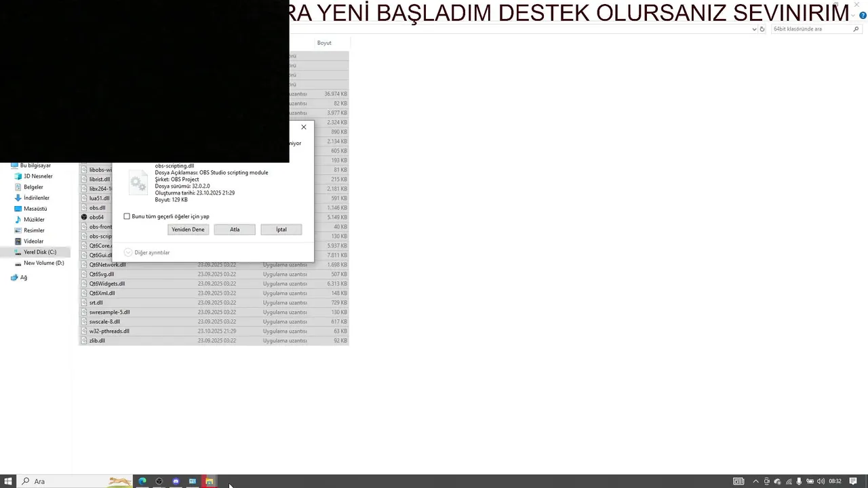The image size is (868, 488).
Task: Select file name srt.dll
Action: [x=96, y=303]
